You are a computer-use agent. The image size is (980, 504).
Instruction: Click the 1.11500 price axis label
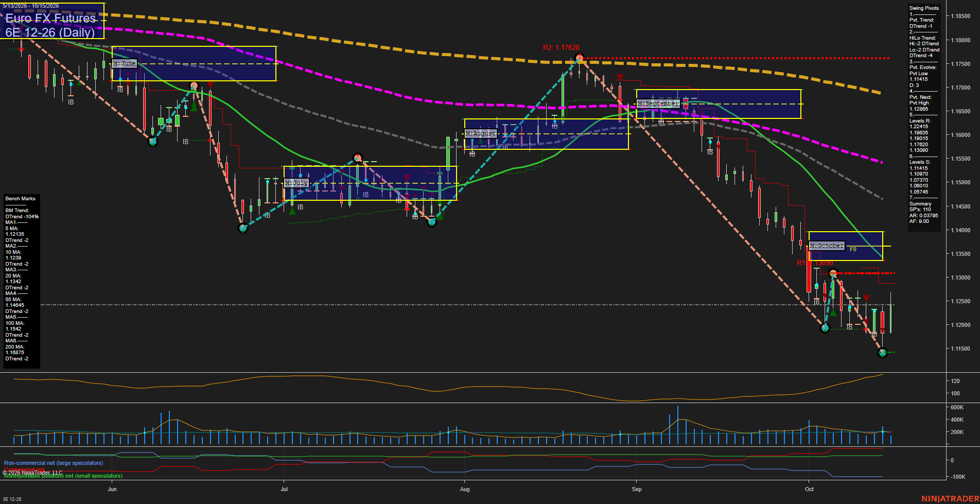[x=960, y=349]
